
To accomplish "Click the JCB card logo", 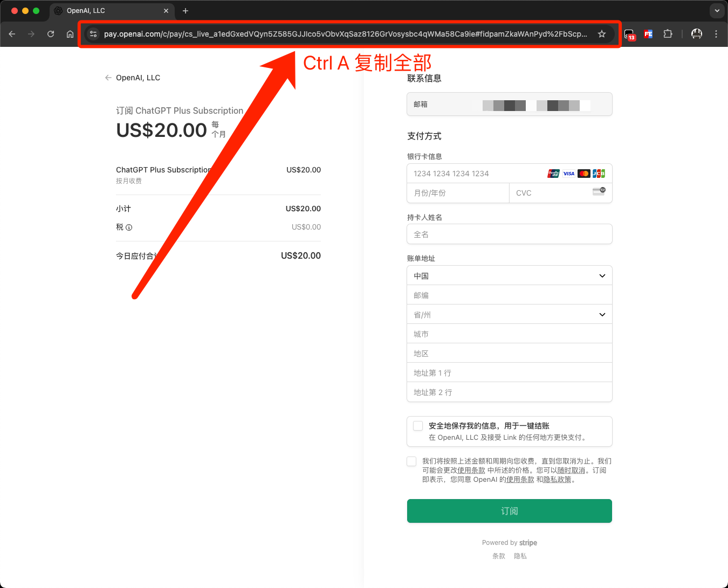I will [599, 174].
